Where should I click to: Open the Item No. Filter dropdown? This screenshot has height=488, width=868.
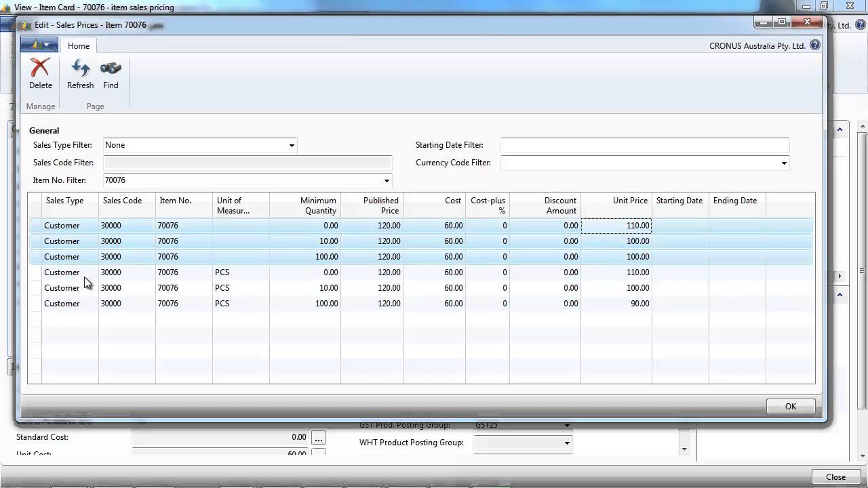coord(387,180)
